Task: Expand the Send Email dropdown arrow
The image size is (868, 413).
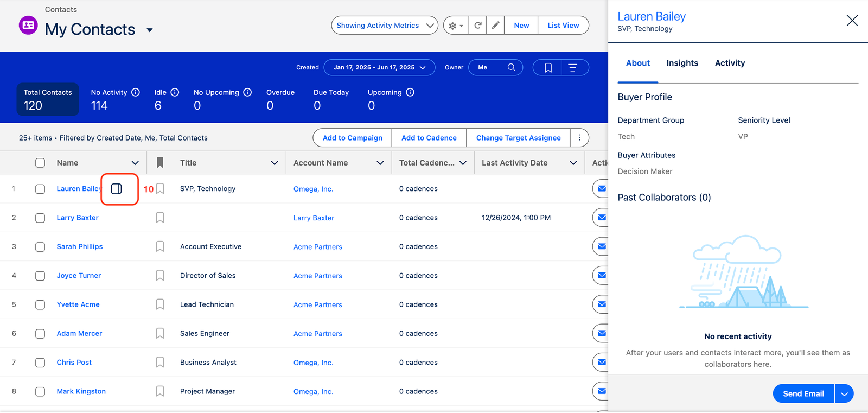Action: pyautogui.click(x=844, y=394)
